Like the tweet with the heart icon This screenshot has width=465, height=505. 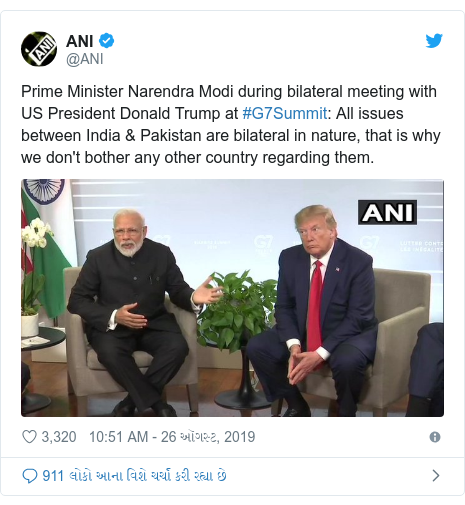click(x=29, y=437)
